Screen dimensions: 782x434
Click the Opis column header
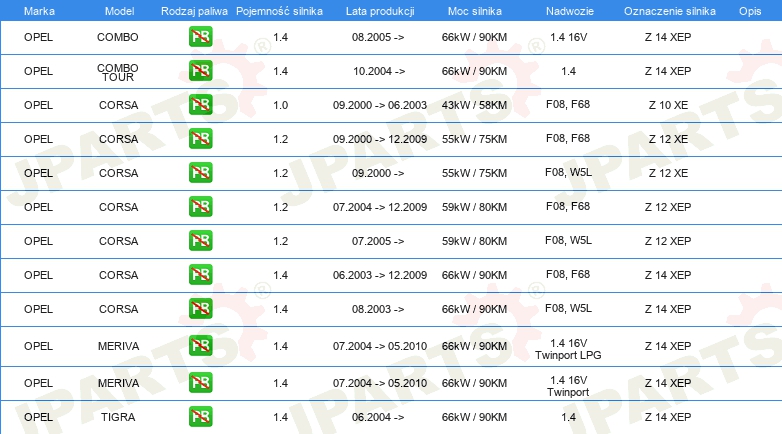click(750, 11)
